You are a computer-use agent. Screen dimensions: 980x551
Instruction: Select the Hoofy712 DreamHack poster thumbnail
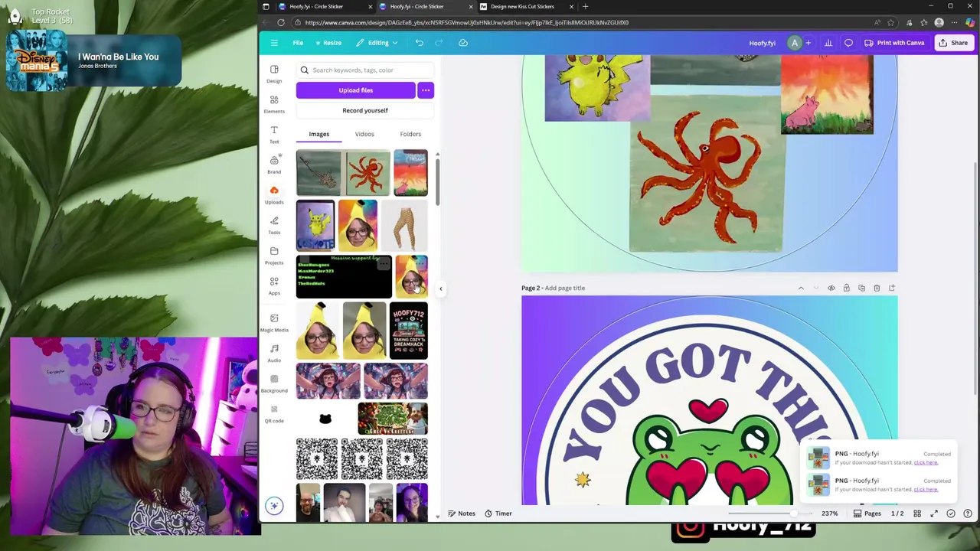click(409, 331)
